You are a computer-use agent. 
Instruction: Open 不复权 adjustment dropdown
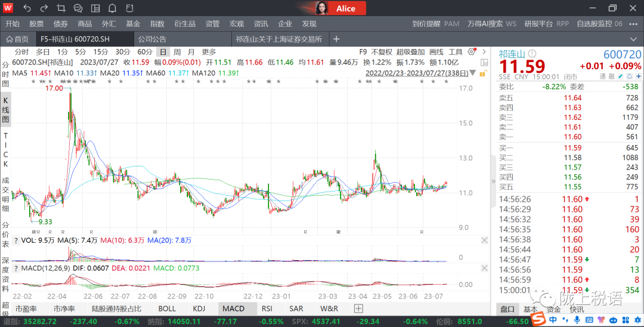click(382, 52)
